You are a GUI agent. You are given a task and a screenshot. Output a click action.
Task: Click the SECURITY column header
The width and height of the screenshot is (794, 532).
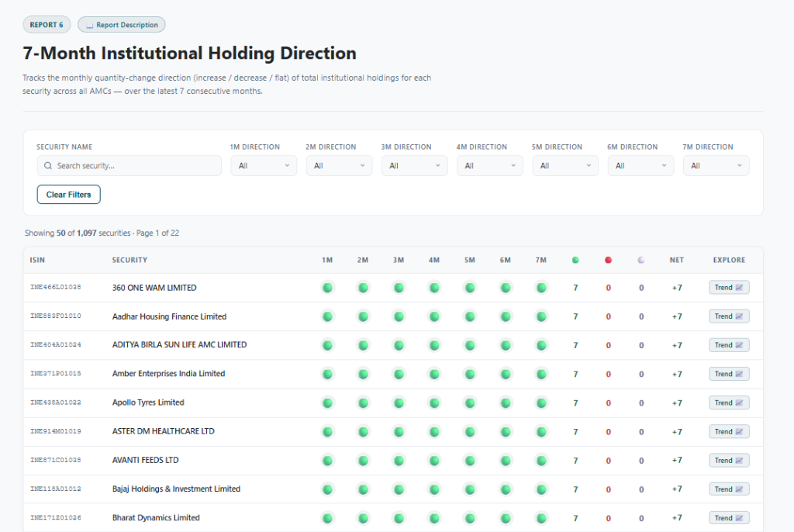tap(129, 260)
